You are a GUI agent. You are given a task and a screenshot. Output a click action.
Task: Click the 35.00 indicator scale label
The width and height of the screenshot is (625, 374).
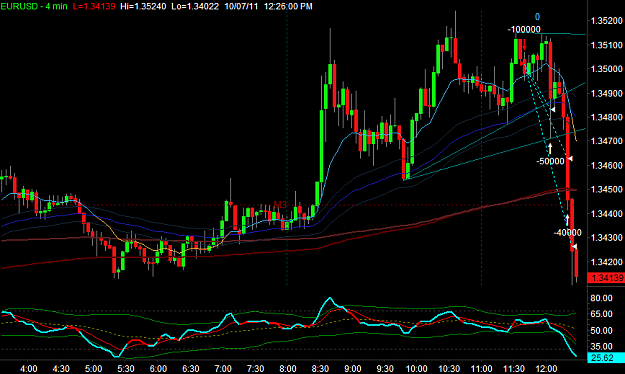click(601, 346)
